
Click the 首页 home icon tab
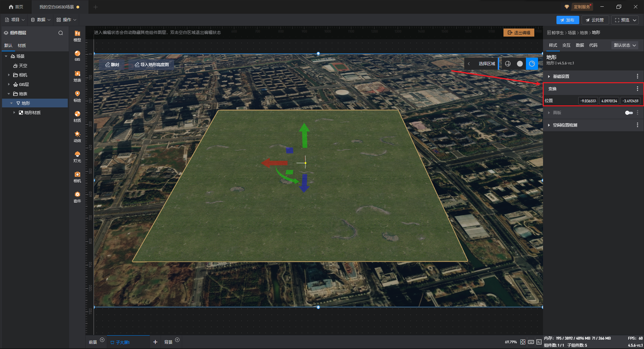(16, 7)
